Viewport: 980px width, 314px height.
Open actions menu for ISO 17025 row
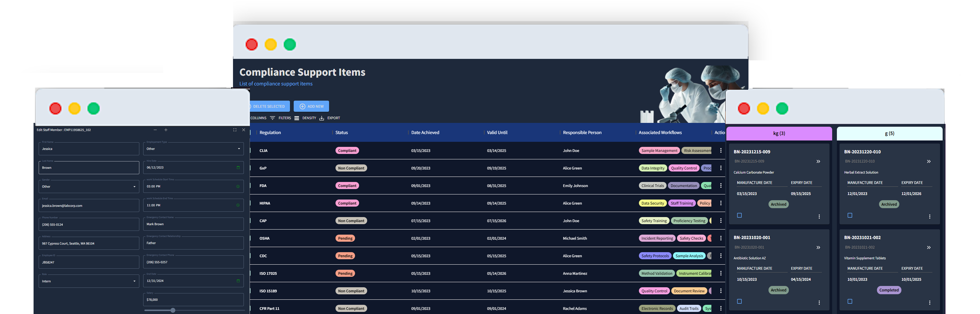tap(721, 273)
